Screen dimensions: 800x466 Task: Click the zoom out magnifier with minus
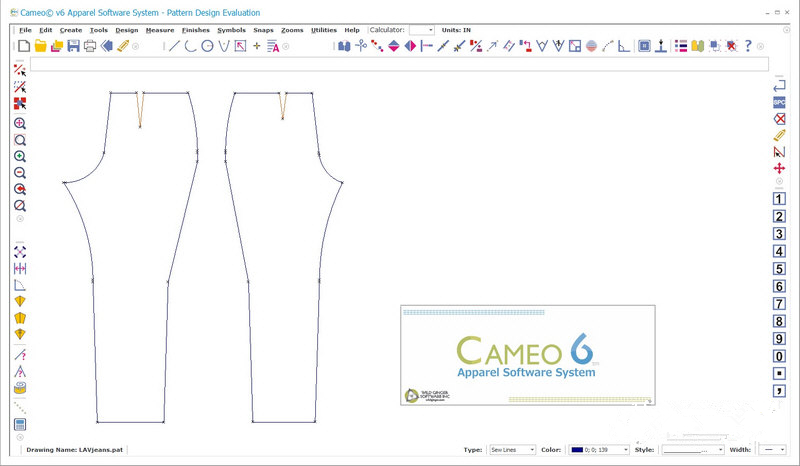(20, 173)
